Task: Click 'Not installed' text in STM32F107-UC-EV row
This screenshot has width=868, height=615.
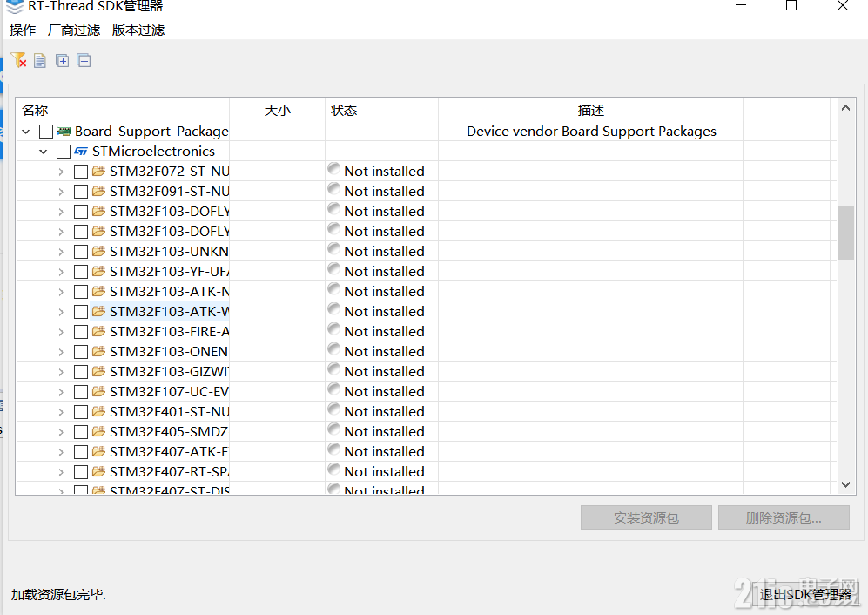Action: 384,392
